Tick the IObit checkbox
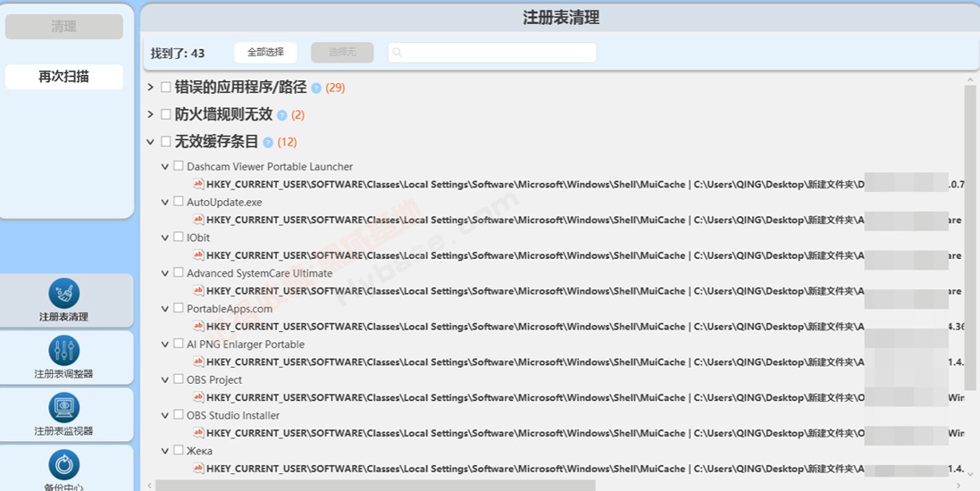The height and width of the screenshot is (491, 980). (x=179, y=237)
